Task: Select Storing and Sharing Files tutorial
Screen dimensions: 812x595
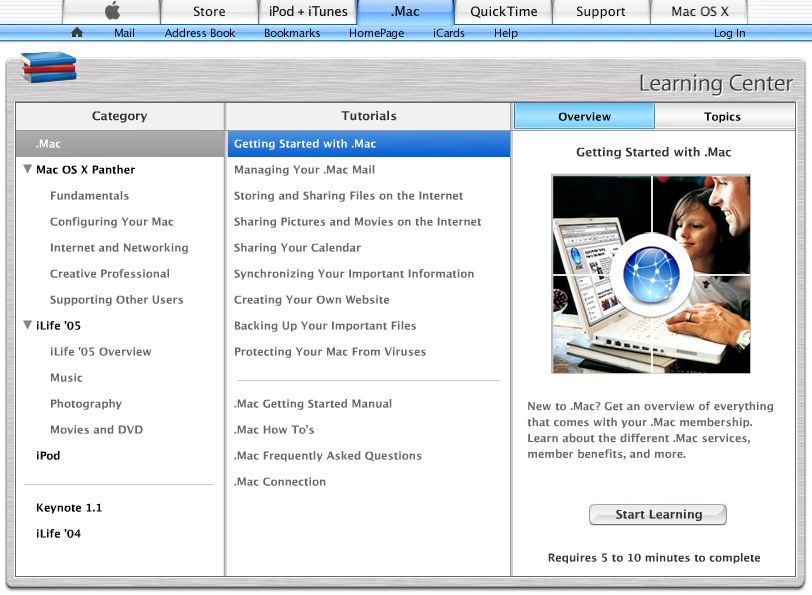Action: (x=349, y=195)
